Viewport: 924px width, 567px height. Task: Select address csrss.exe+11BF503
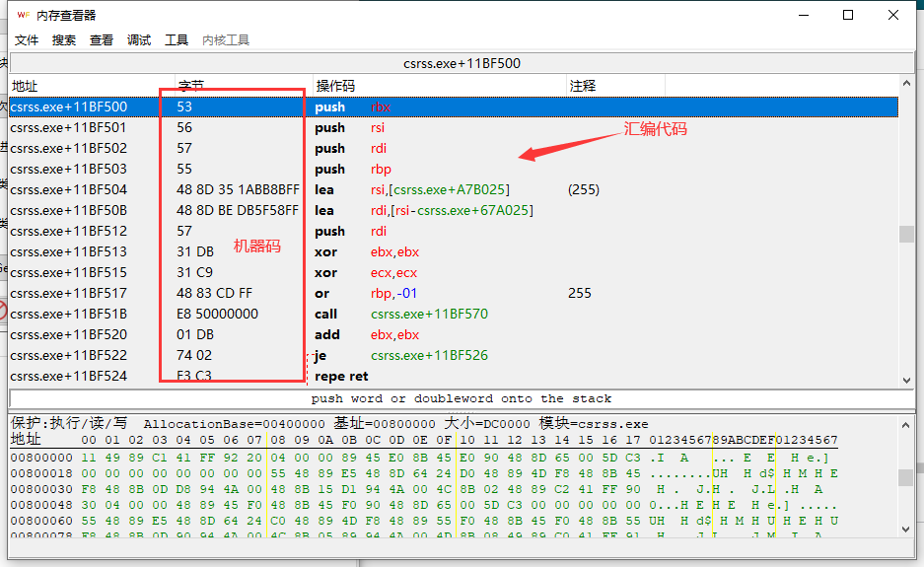coord(68,170)
